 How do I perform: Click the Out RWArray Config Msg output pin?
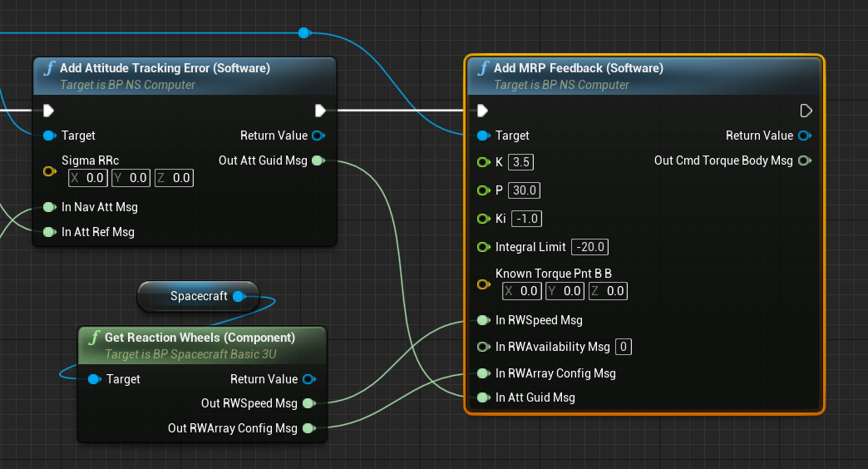coord(308,428)
